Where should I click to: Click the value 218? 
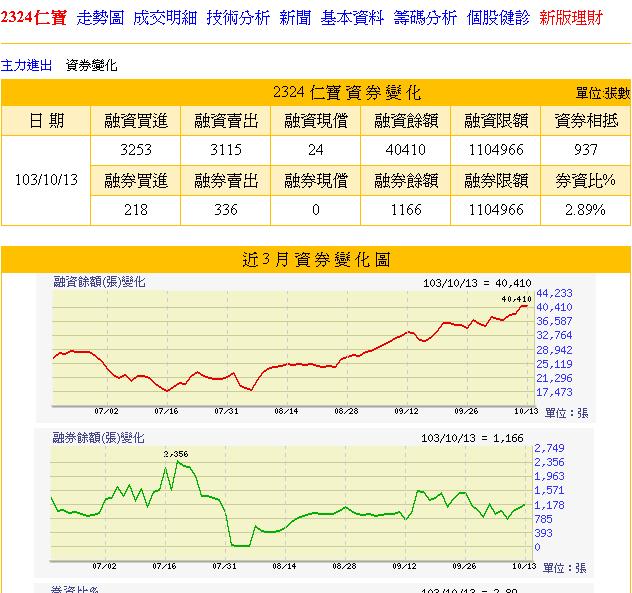click(136, 210)
